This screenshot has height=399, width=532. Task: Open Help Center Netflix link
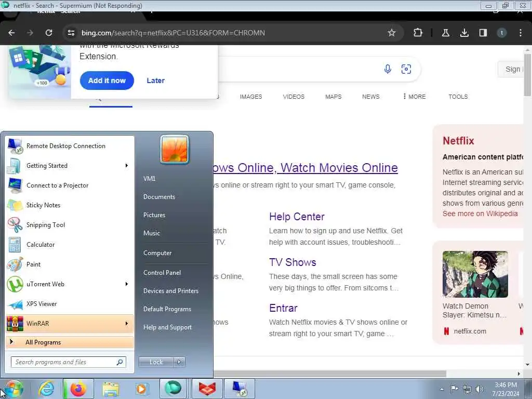[x=297, y=217]
